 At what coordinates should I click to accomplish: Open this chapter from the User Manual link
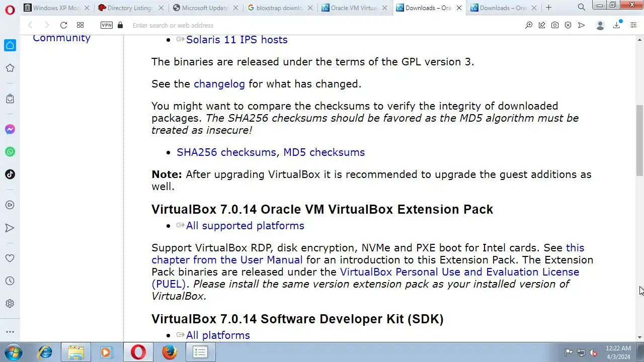pyautogui.click(x=227, y=260)
